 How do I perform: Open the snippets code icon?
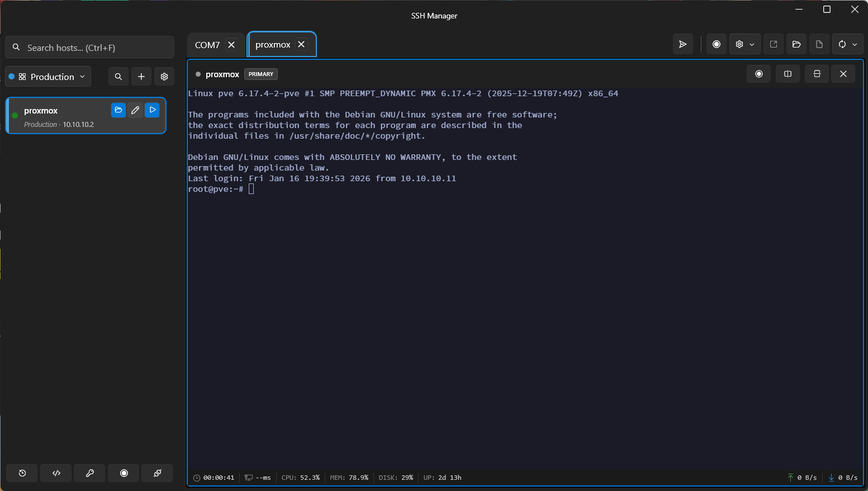coord(56,473)
